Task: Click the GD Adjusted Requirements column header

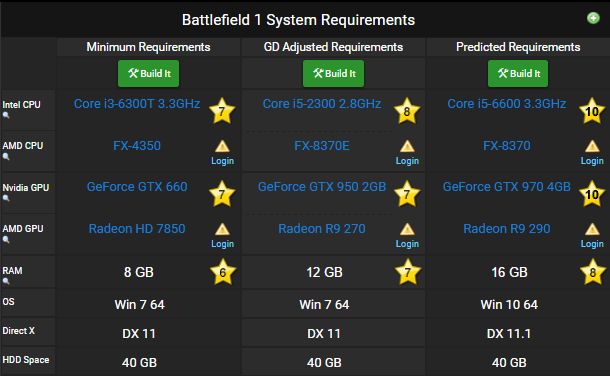Action: coord(333,47)
